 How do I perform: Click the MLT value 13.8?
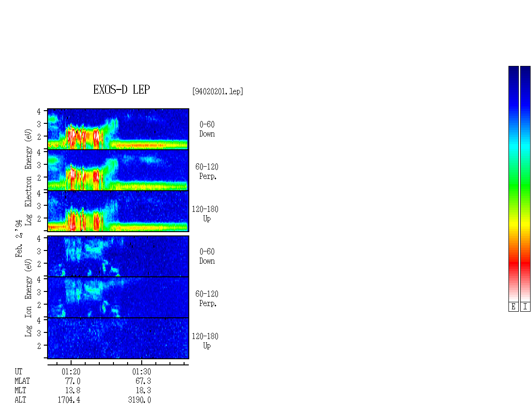point(73,391)
